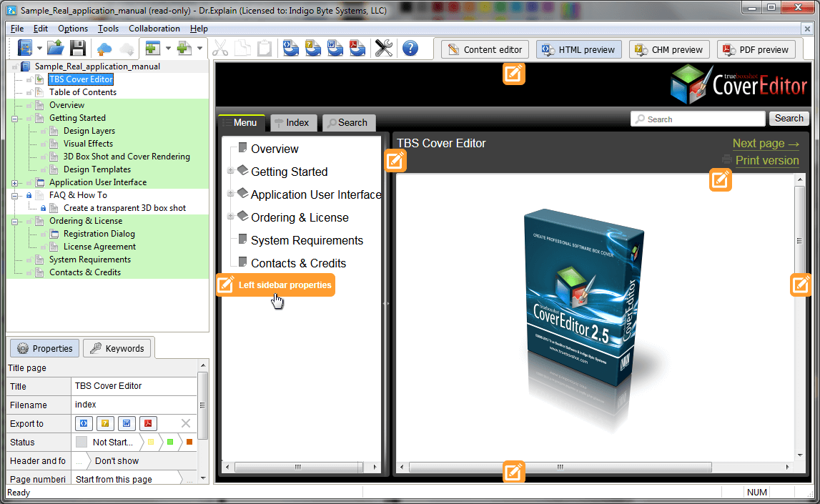Click the Export to Word toolbar icon

(x=335, y=49)
